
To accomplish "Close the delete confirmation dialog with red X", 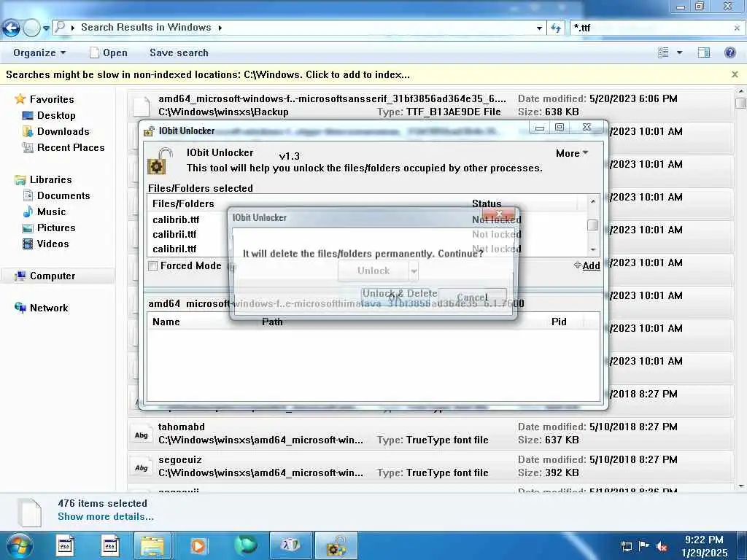I will pyautogui.click(x=498, y=214).
